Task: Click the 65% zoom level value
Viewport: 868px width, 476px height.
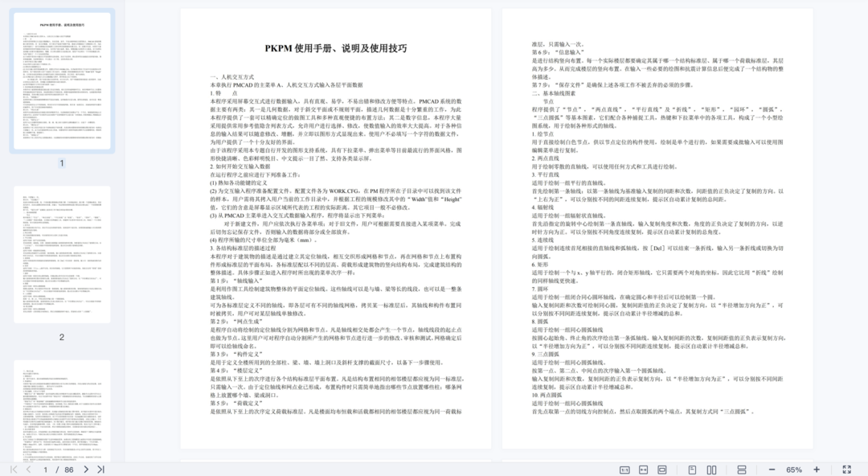Action: (794, 470)
